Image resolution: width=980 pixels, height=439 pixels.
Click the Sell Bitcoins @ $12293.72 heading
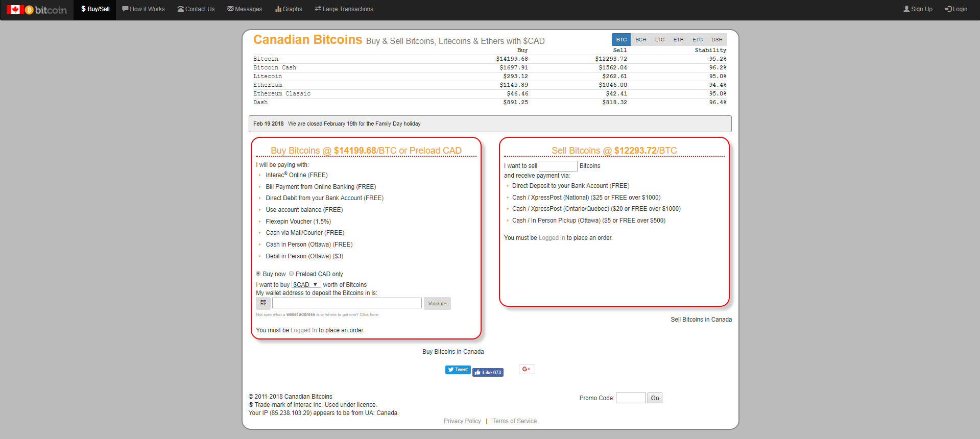click(614, 151)
